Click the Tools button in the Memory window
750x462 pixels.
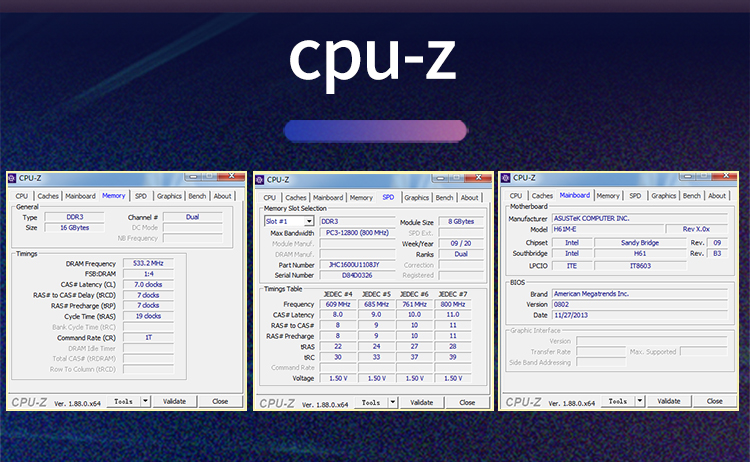pyautogui.click(x=123, y=401)
